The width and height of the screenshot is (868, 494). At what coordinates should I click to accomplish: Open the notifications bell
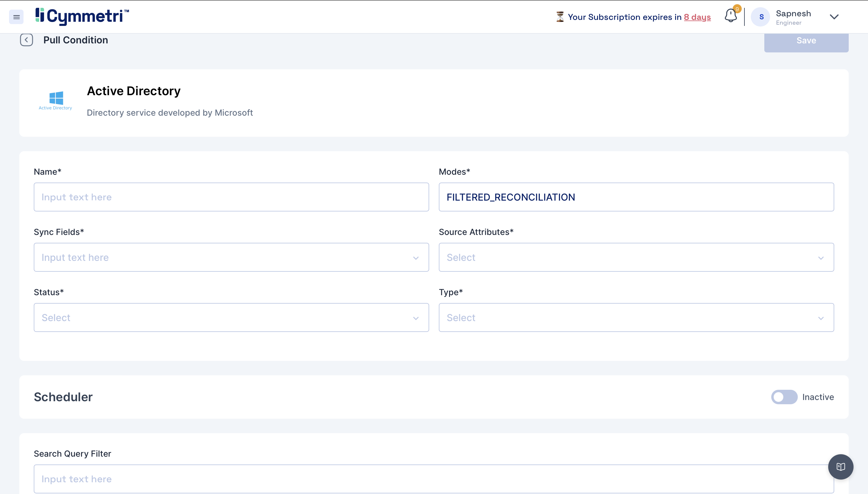click(731, 16)
